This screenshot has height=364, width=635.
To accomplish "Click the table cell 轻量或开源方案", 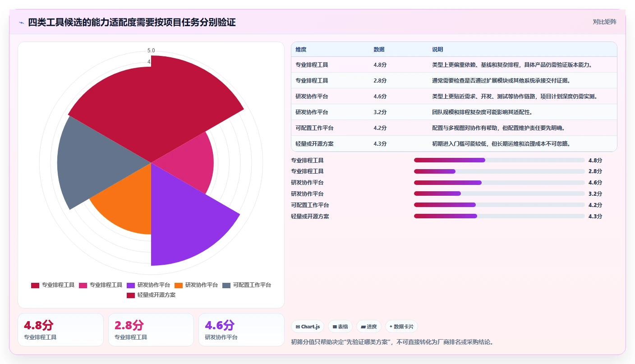I will [x=314, y=144].
